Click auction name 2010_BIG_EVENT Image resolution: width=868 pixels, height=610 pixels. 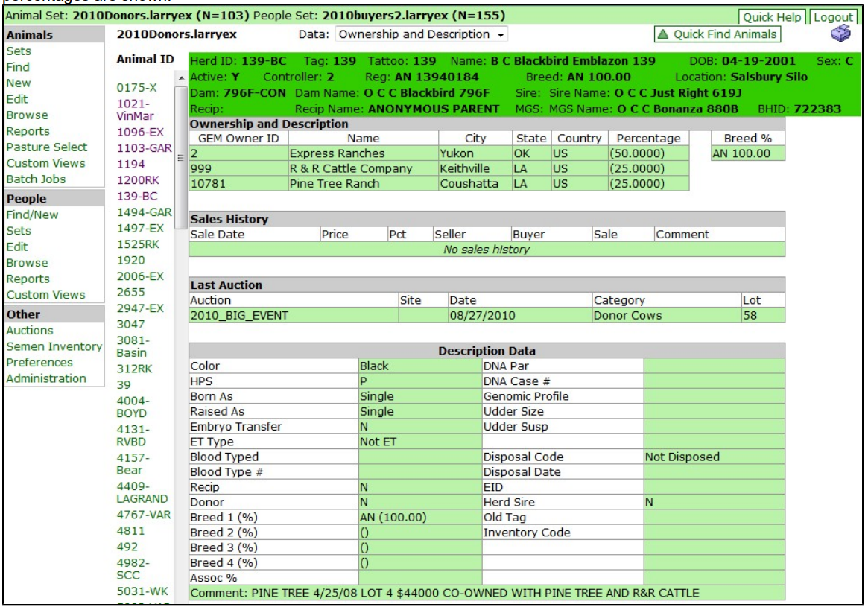(239, 316)
